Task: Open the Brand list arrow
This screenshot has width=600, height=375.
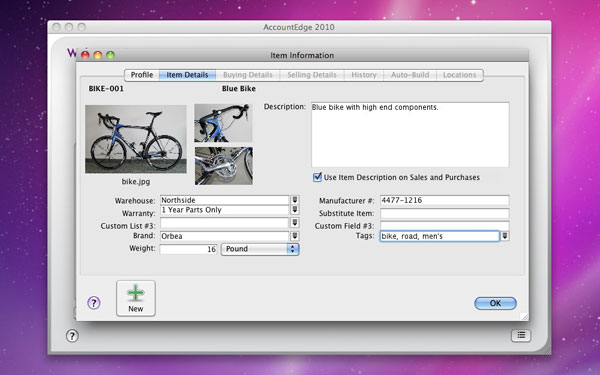Action: [295, 236]
